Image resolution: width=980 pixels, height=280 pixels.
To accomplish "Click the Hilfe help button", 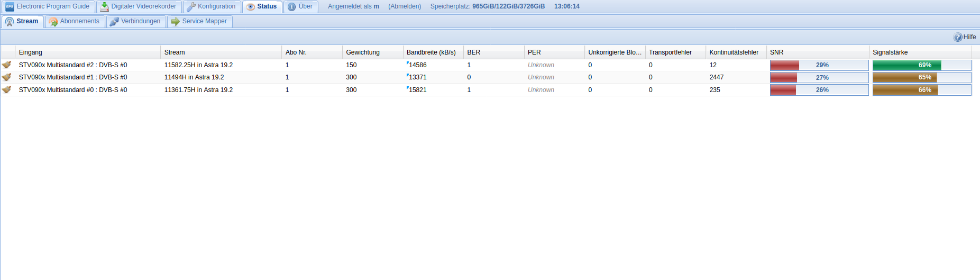I will [965, 37].
